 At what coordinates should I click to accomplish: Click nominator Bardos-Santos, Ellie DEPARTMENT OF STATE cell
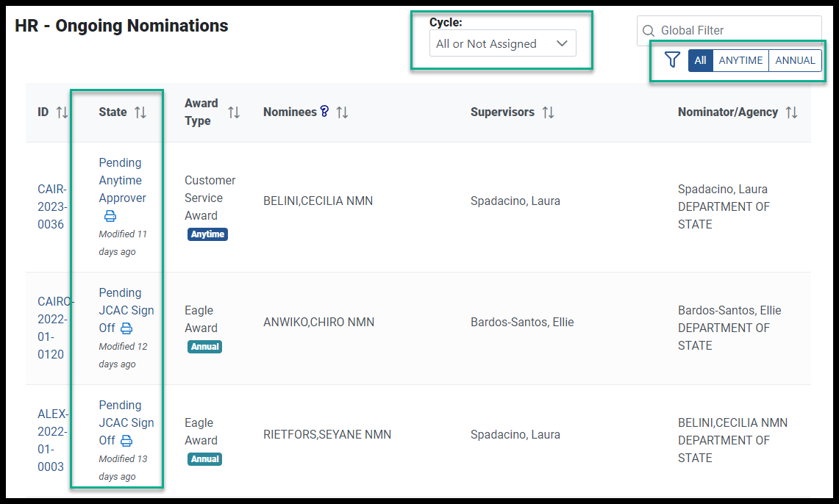click(729, 328)
